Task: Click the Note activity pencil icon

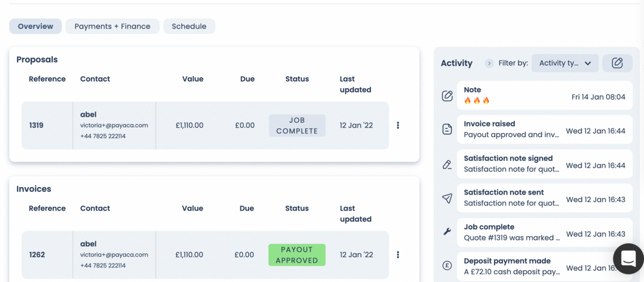Action: click(447, 96)
